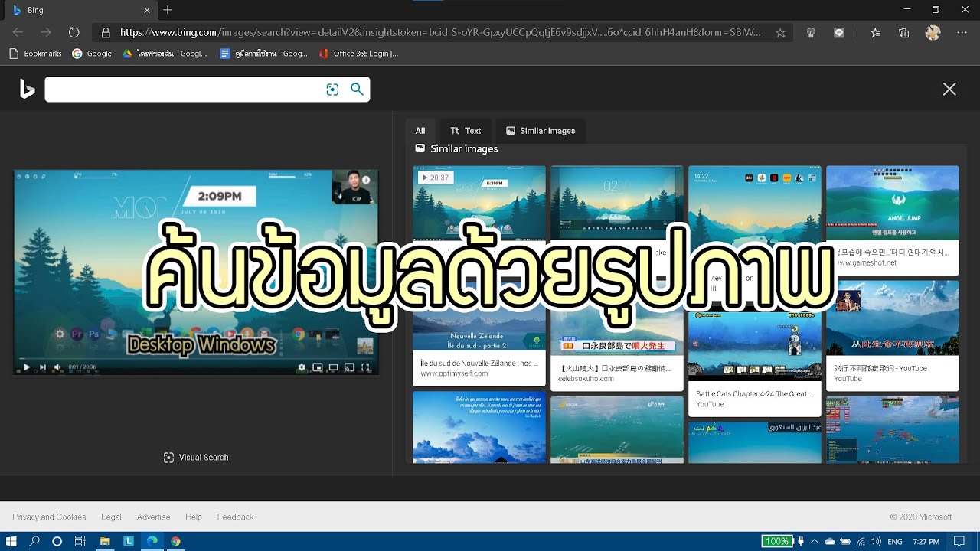Click the volume icon in preview player
The width and height of the screenshot is (980, 551).
57,367
